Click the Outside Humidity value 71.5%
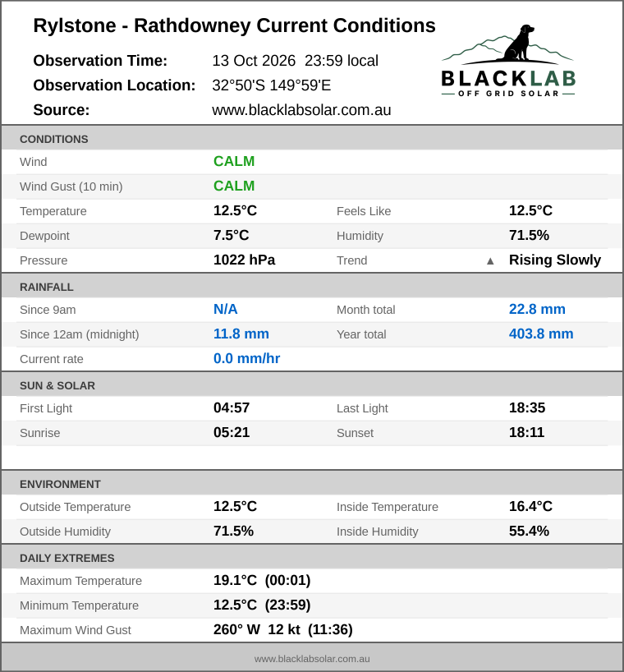Image resolution: width=624 pixels, height=672 pixels. pos(233,531)
